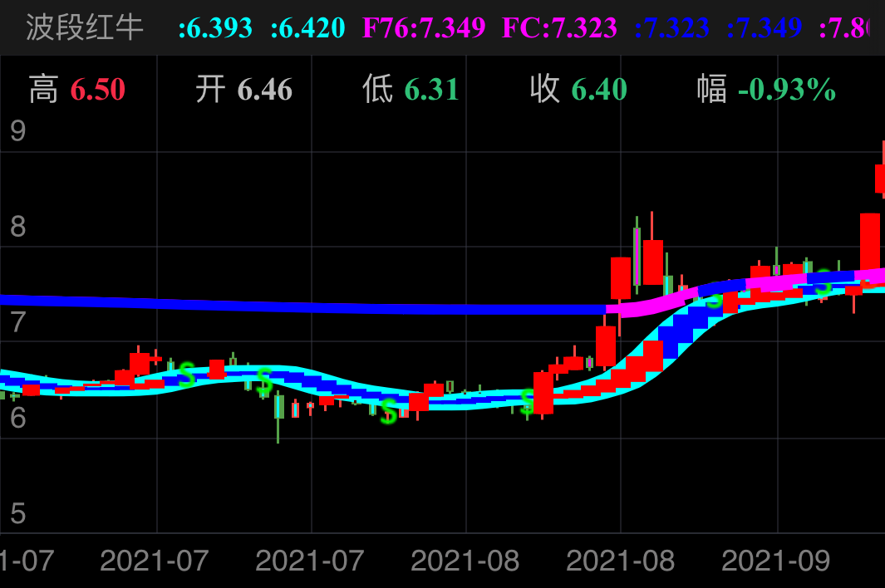This screenshot has height=588, width=885.
Task: Tap the 幅 -0.93% change percentage
Action: tap(766, 89)
